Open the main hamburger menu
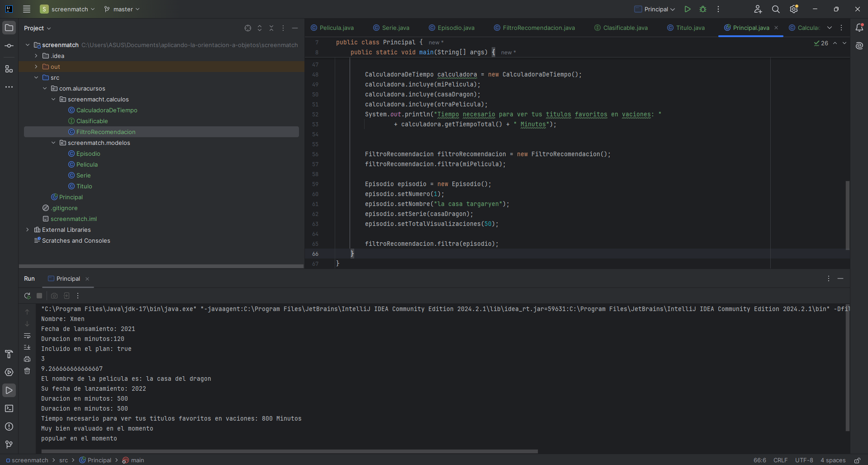 pos(27,9)
